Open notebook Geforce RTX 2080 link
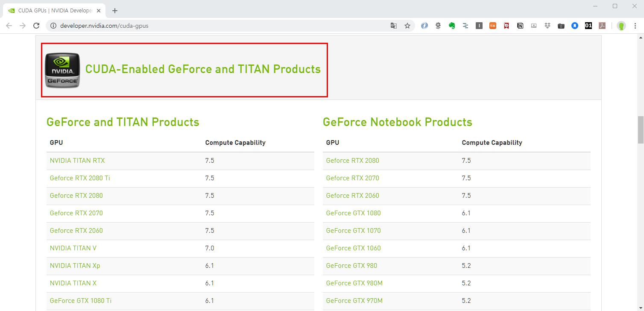 (x=352, y=161)
